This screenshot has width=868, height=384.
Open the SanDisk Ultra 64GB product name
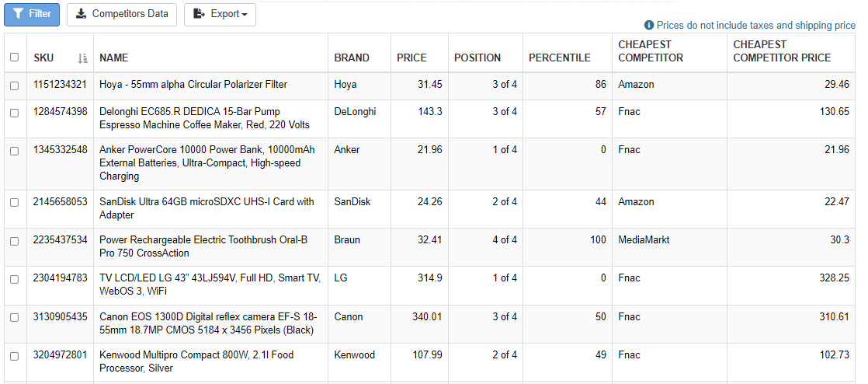[x=207, y=208]
